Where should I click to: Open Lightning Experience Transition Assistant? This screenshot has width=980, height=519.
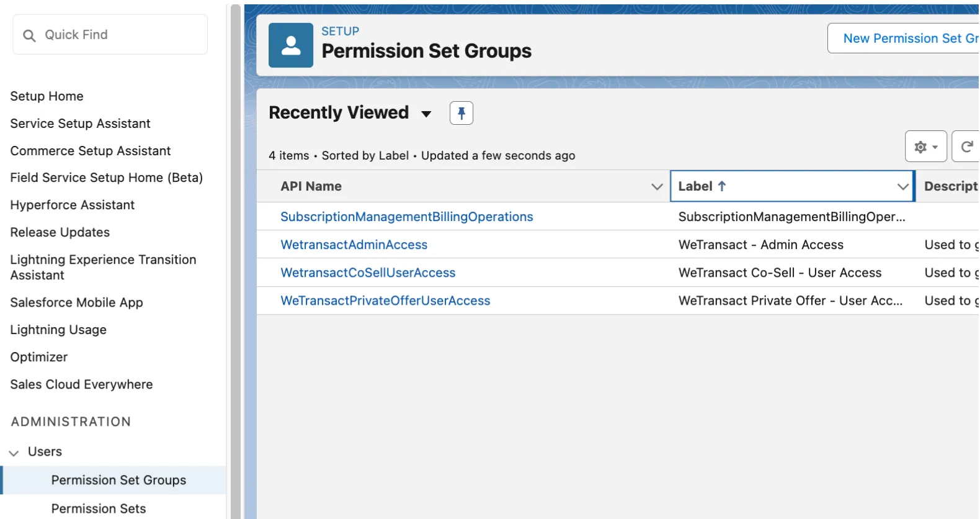tap(103, 268)
